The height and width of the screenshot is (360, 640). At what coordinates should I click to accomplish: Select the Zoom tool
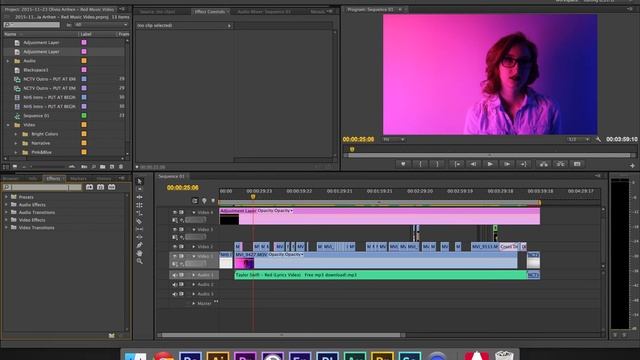[x=140, y=261]
